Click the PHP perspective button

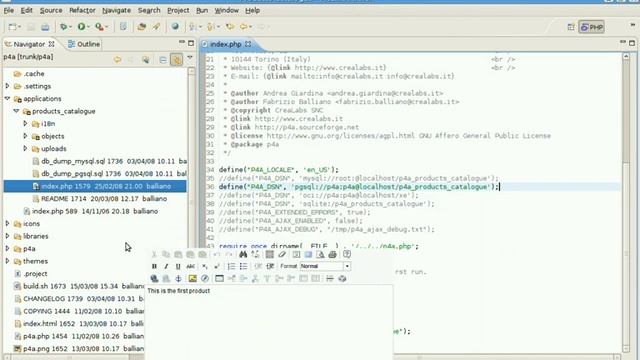click(591, 27)
